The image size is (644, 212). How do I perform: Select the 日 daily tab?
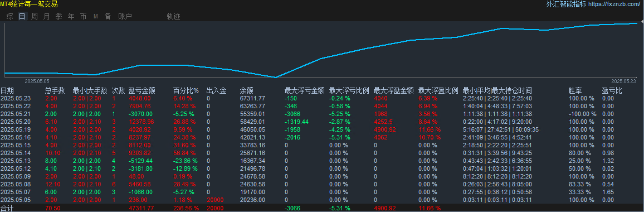[x=22, y=17]
